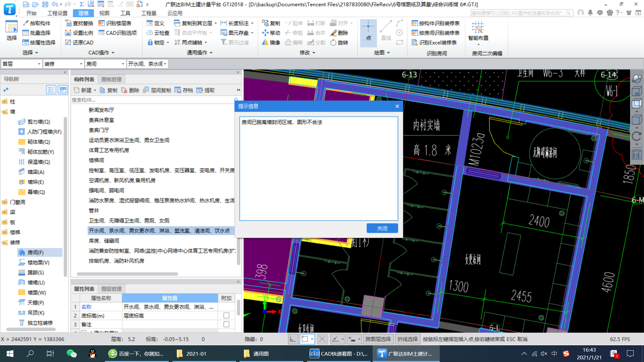Image resolution: width=644 pixels, height=362 pixels.
Task: Open the 开水间、茶水间 component dropdown
Action: pos(147,64)
